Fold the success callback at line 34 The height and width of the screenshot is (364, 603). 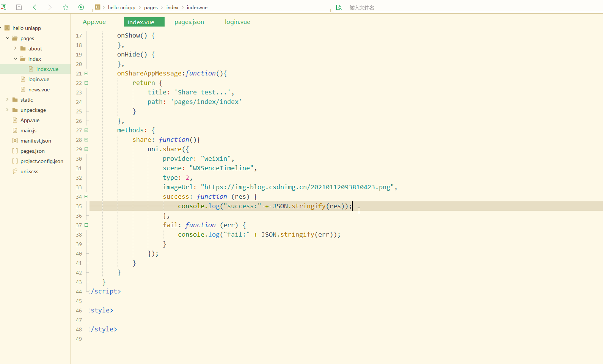86,197
